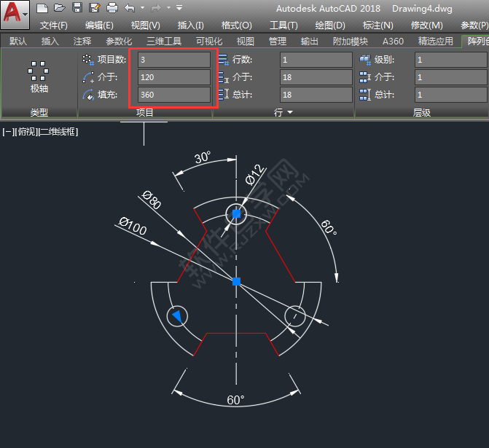Image resolution: width=489 pixels, height=448 pixels.
Task: Open the AutoCAD application menu button
Action: click(15, 15)
